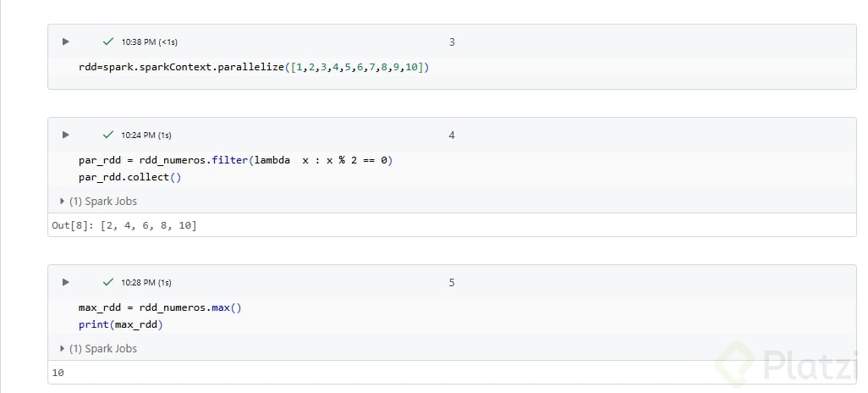Viewport: 868px width, 393px height.
Task: Select cell number 4 label
Action: click(x=452, y=136)
